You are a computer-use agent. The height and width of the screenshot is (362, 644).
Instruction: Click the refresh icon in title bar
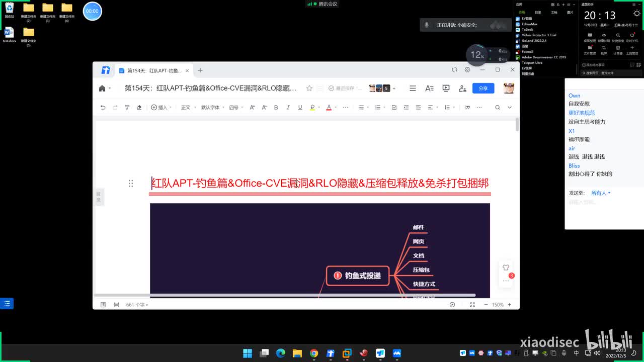(x=454, y=70)
